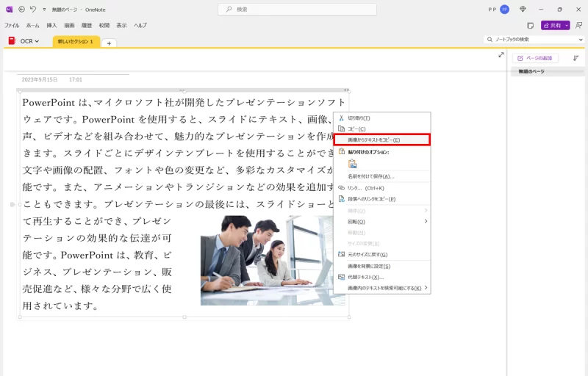Choose リンク... (Ctrl+K) from the menu
The width and height of the screenshot is (588, 376).
(x=381, y=188)
